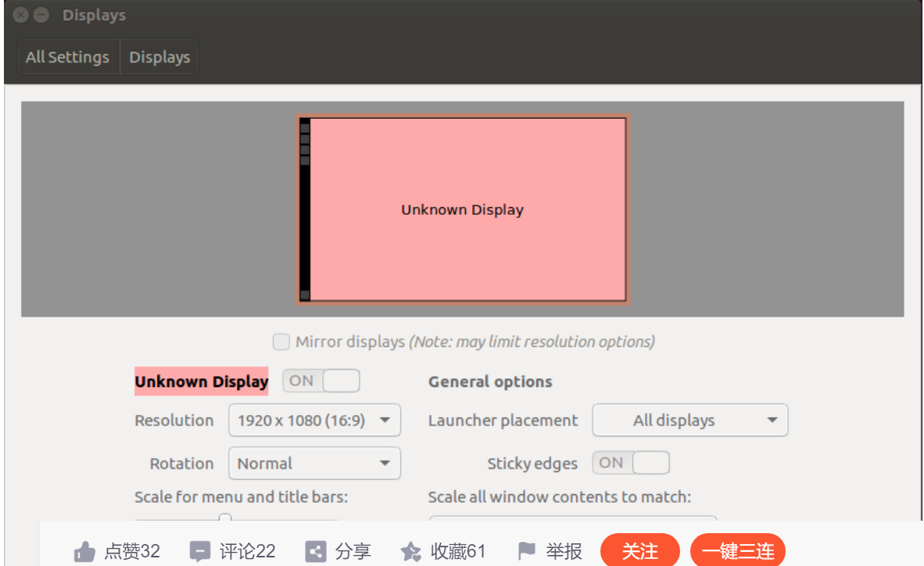Open the Rotation dropdown
This screenshot has width=924, height=566.
(x=315, y=464)
